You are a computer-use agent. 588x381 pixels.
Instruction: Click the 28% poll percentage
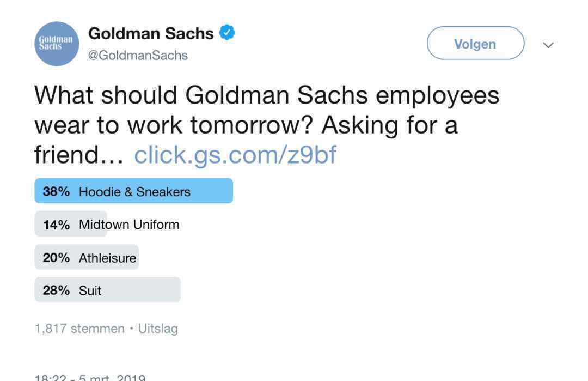click(x=56, y=291)
